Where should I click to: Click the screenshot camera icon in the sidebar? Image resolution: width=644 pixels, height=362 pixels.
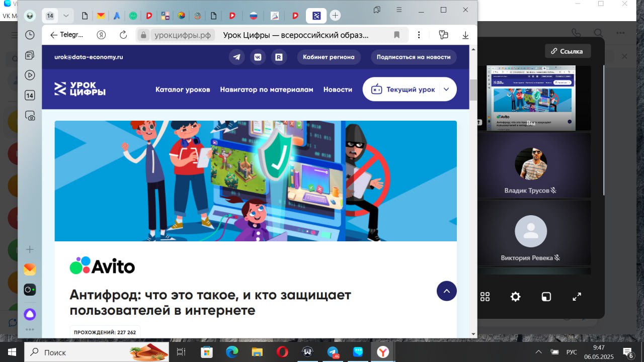[30, 116]
